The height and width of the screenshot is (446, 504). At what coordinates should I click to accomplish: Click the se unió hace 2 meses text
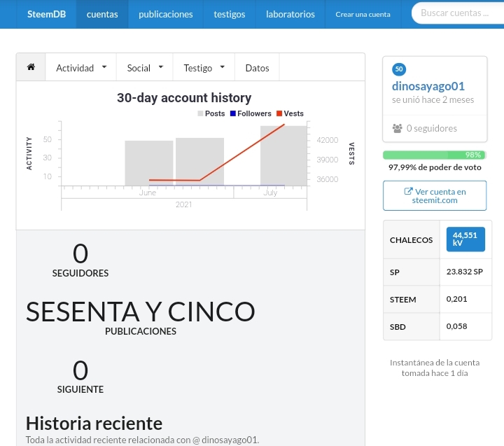433,99
